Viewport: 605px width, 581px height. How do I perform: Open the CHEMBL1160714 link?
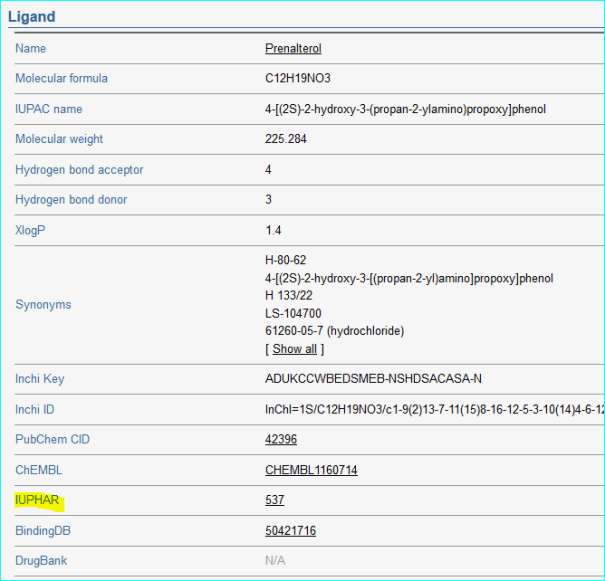tap(311, 470)
